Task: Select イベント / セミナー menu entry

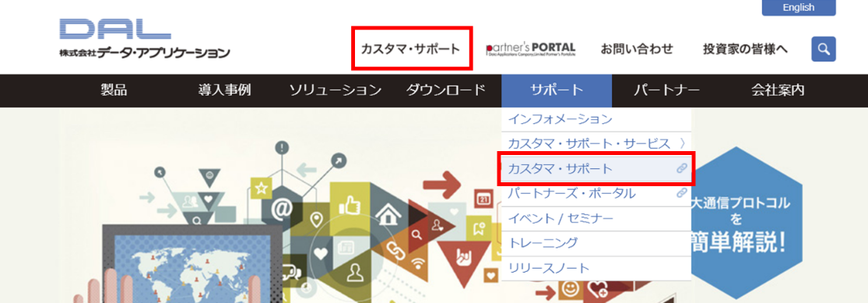Action: 596,219
